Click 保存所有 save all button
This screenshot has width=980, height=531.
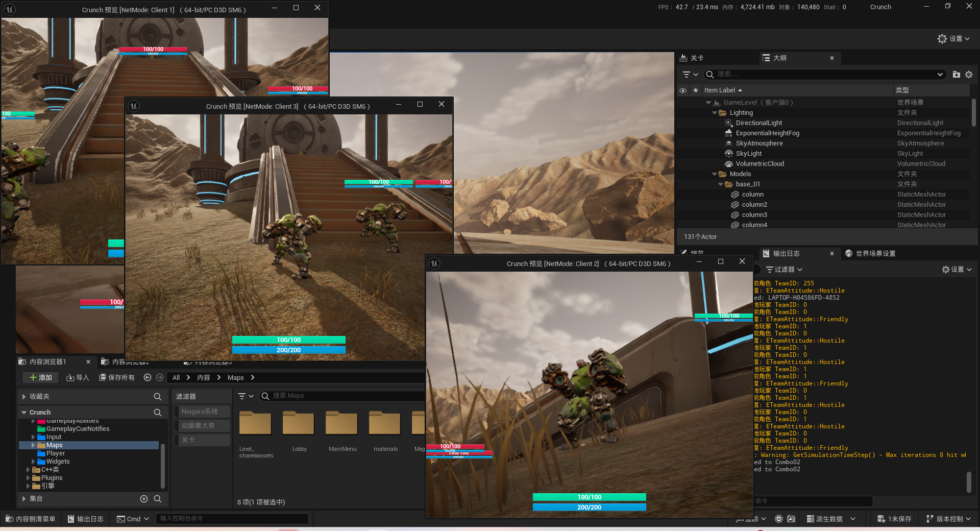[x=117, y=378]
